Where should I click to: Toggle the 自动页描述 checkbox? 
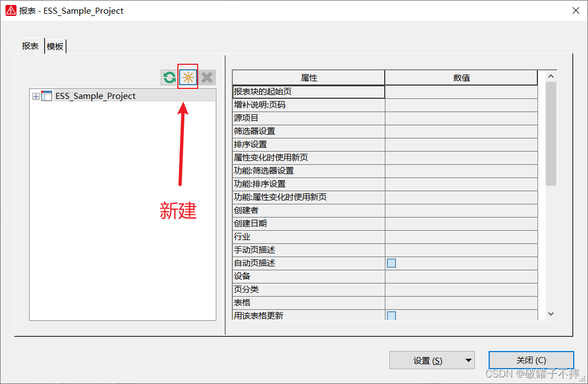[391, 263]
